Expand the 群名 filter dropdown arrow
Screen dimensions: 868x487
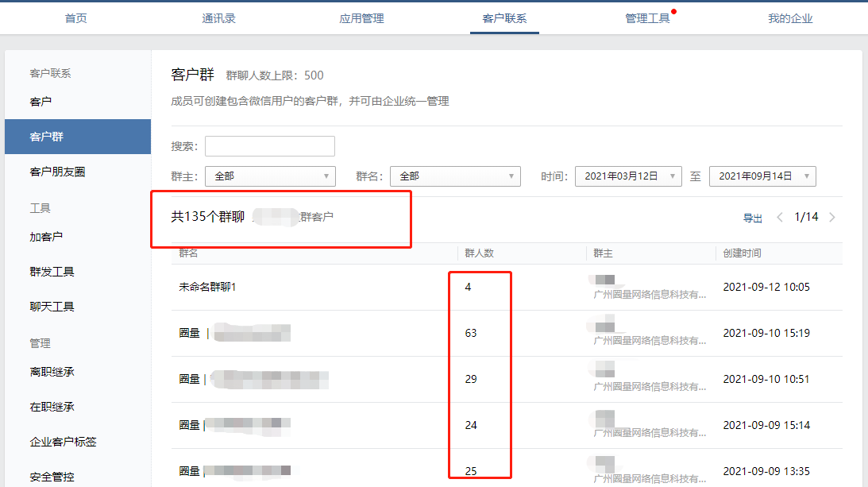pyautogui.click(x=511, y=176)
